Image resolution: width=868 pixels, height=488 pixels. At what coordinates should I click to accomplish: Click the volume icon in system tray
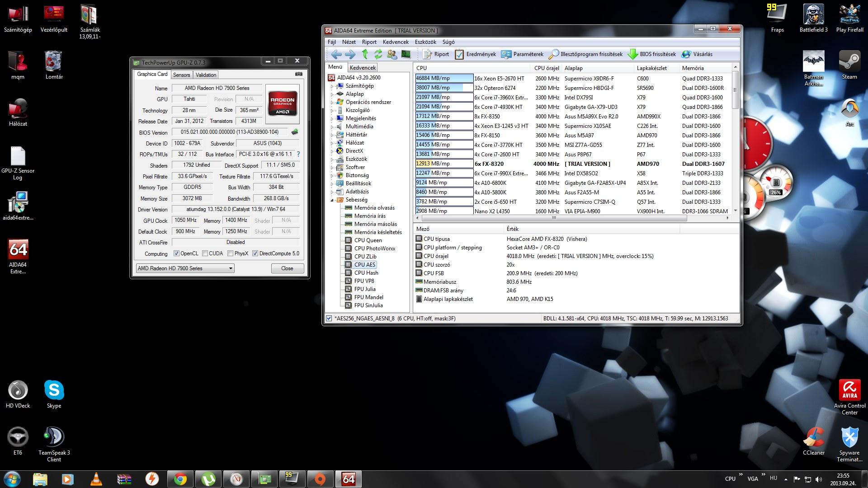point(819,479)
